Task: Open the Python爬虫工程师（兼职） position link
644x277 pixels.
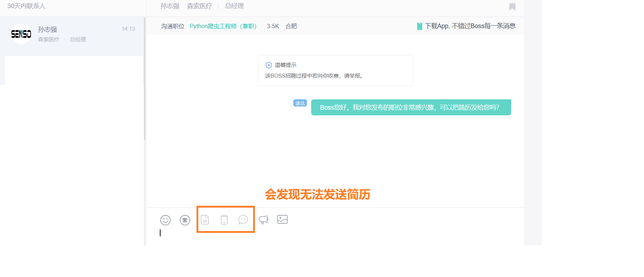Action: (x=223, y=26)
